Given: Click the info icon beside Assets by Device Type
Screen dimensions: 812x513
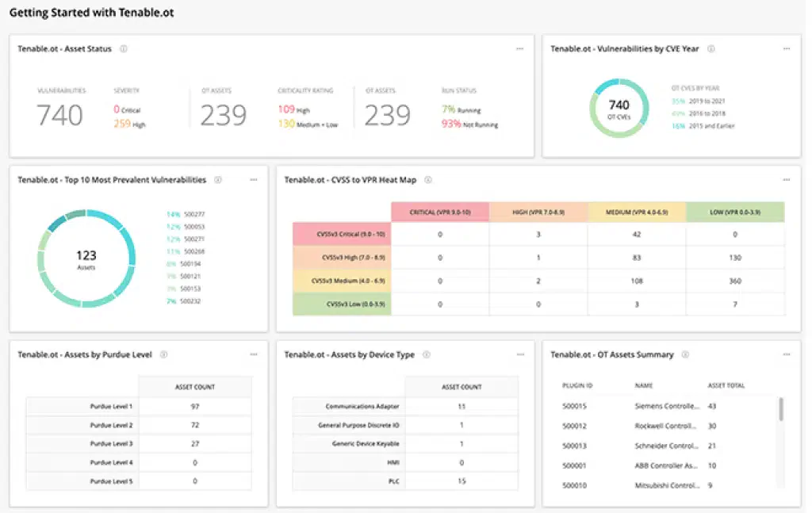Looking at the screenshot, I should [x=426, y=355].
